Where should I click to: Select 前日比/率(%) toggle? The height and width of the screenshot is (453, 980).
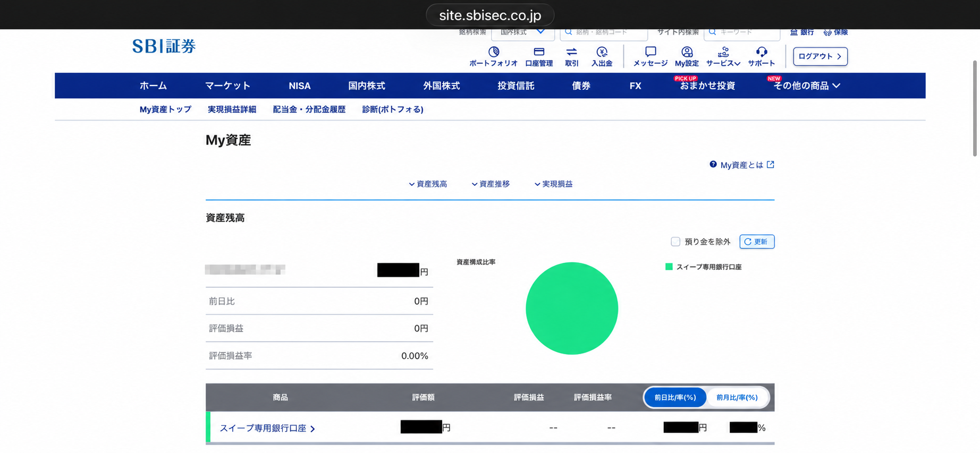675,397
